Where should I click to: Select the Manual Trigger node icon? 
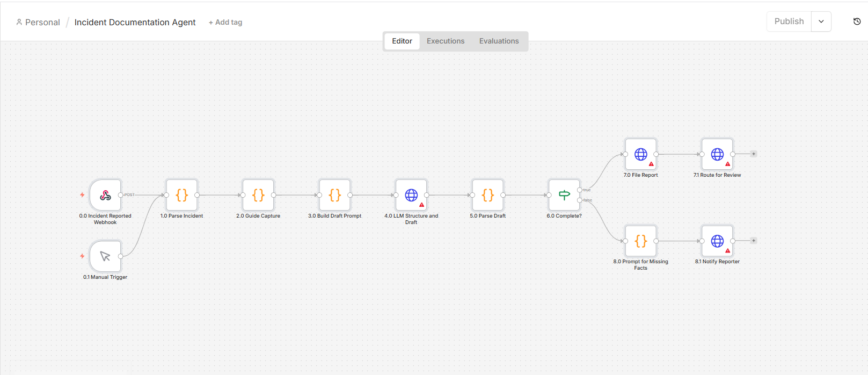pos(105,256)
